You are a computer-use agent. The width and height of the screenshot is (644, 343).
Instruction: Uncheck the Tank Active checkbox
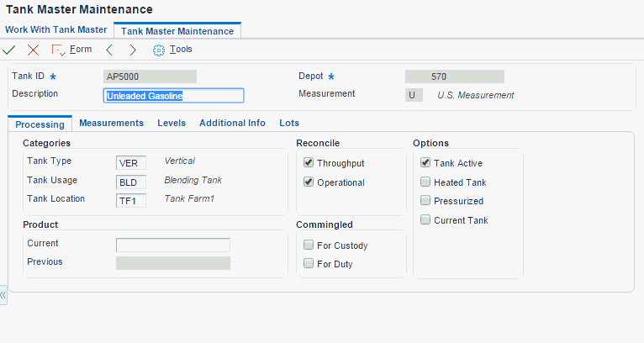click(x=425, y=162)
